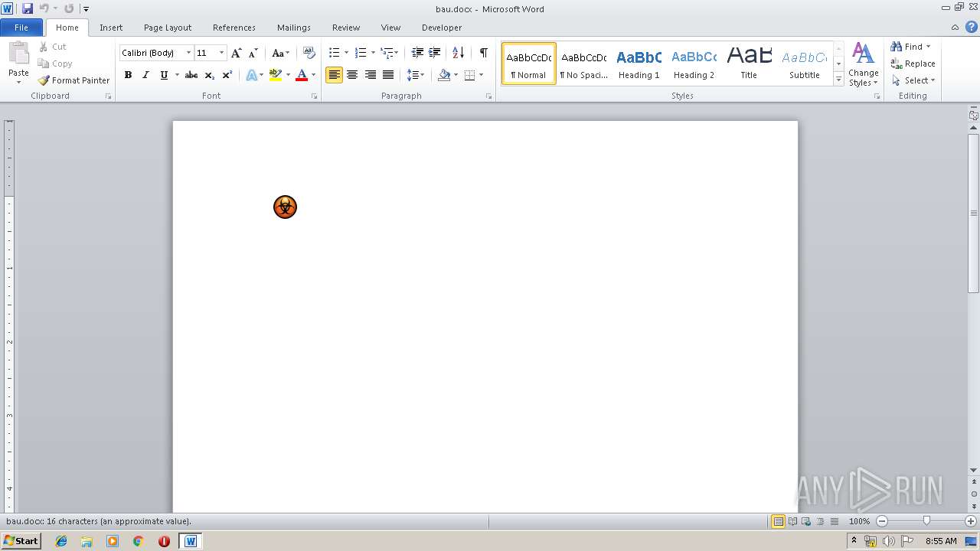Viewport: 980px width, 551px height.
Task: Click Shrink Font icon
Action: [x=253, y=53]
